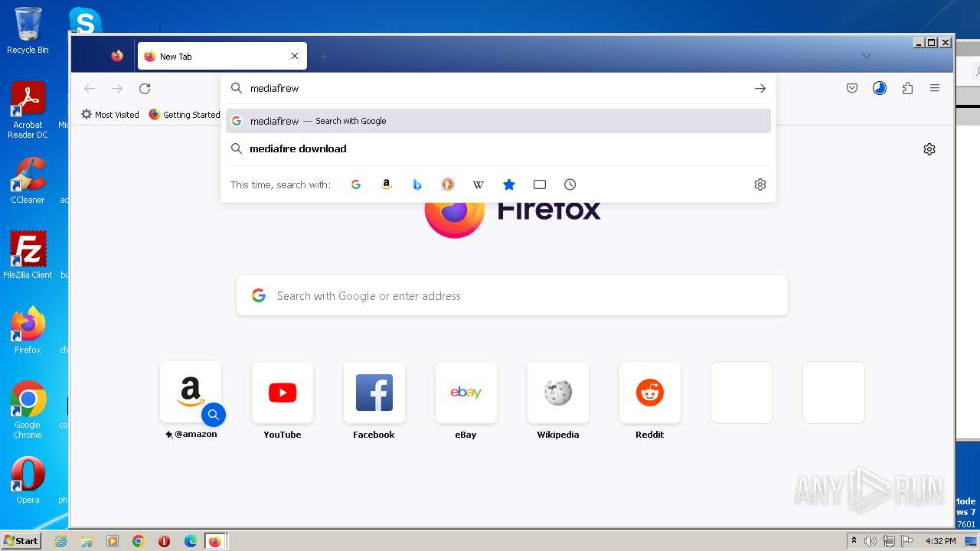This screenshot has width=980, height=551.
Task: Click the Go arrow in address bar
Action: click(x=759, y=89)
